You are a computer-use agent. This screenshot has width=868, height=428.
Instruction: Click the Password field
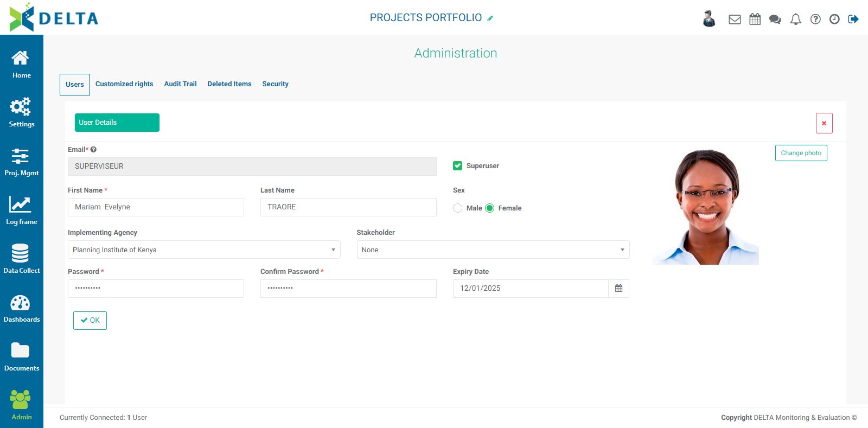coord(156,289)
